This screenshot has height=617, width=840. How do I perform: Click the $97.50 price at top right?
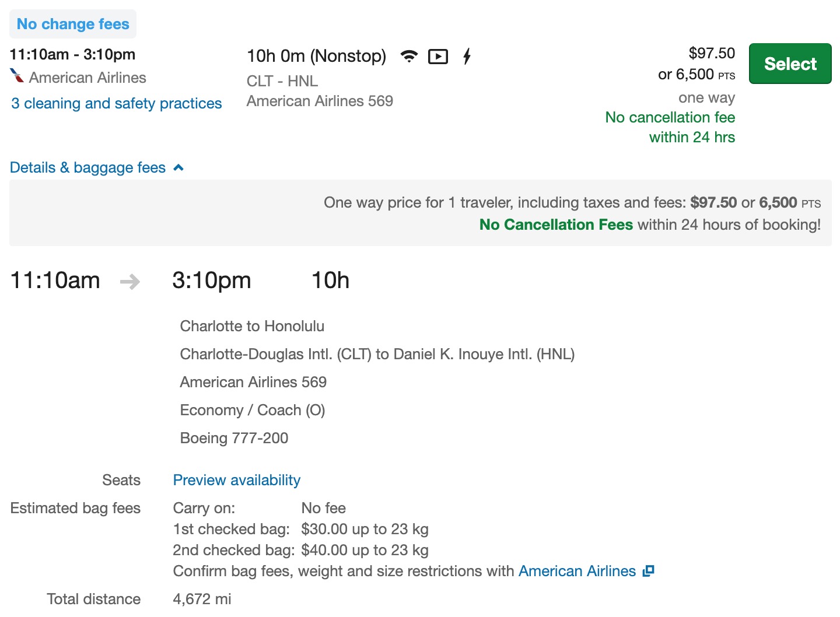[712, 53]
